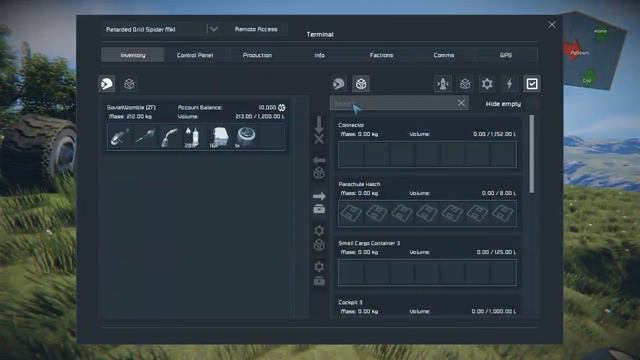The width and height of the screenshot is (640, 360).
Task: Filter right panel by gear systems icon
Action: [x=487, y=84]
